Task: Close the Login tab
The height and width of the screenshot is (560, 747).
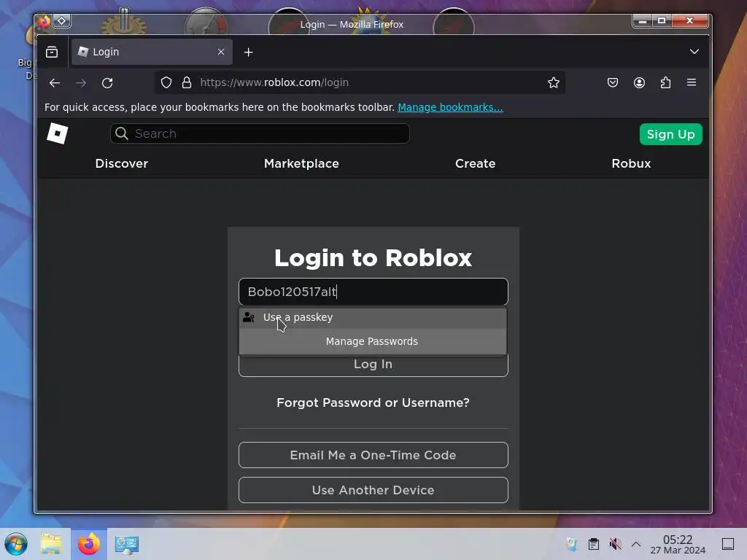Action: 220,52
